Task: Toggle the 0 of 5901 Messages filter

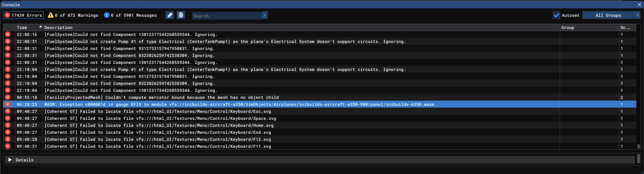Action: (130, 15)
